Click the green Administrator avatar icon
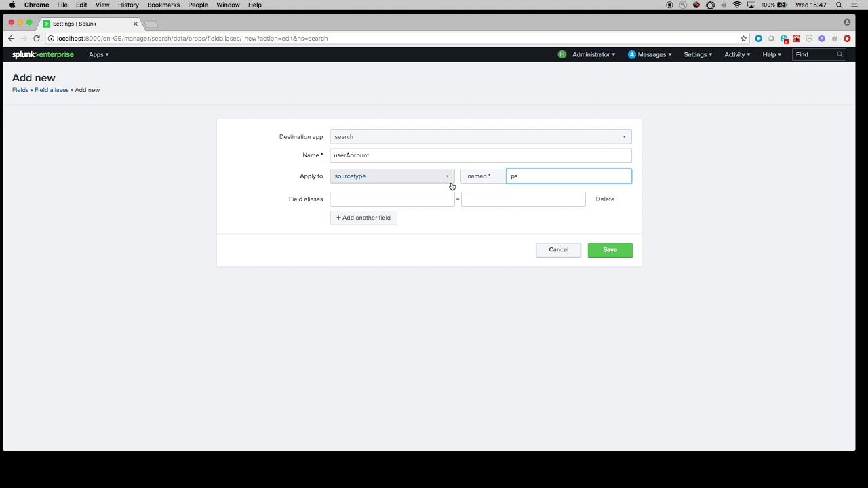The height and width of the screenshot is (488, 868). coord(562,54)
